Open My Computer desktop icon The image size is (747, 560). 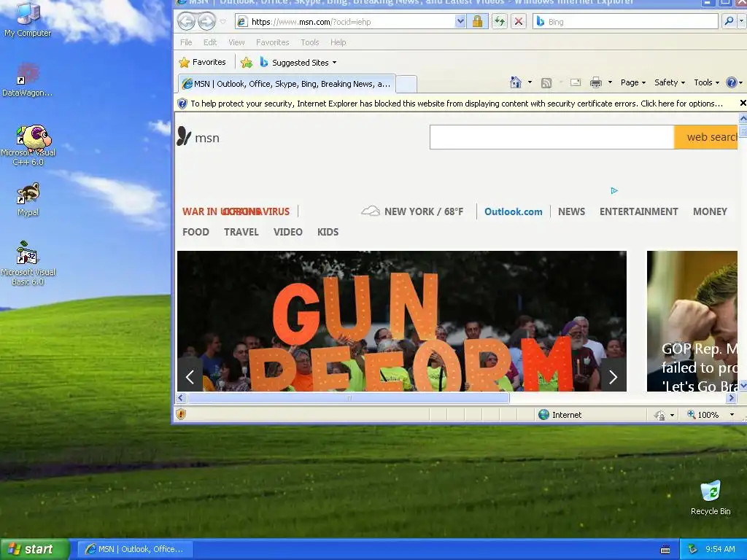(x=28, y=19)
